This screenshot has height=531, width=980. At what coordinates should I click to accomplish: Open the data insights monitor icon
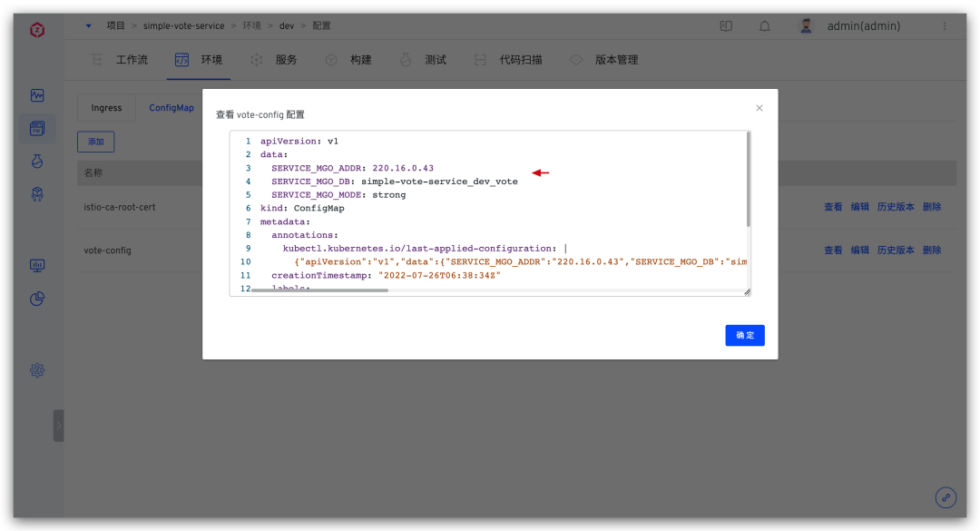[x=36, y=265]
